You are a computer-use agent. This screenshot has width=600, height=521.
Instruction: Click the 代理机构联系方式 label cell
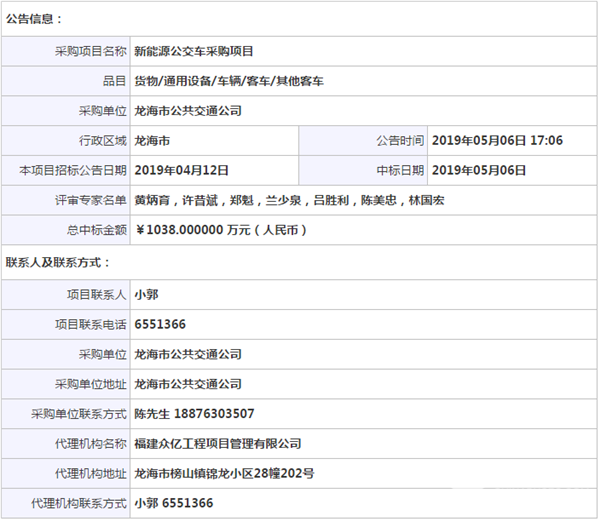coord(79,503)
